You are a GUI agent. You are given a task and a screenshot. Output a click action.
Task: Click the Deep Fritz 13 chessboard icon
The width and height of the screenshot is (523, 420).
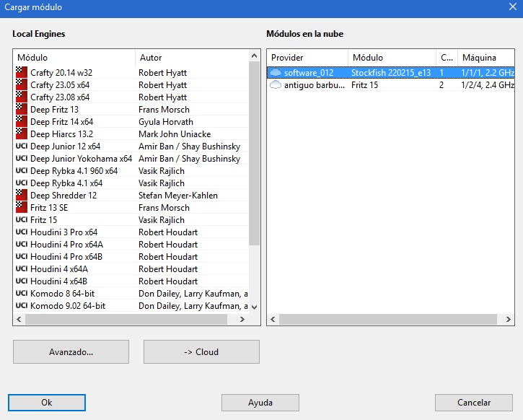(22, 110)
